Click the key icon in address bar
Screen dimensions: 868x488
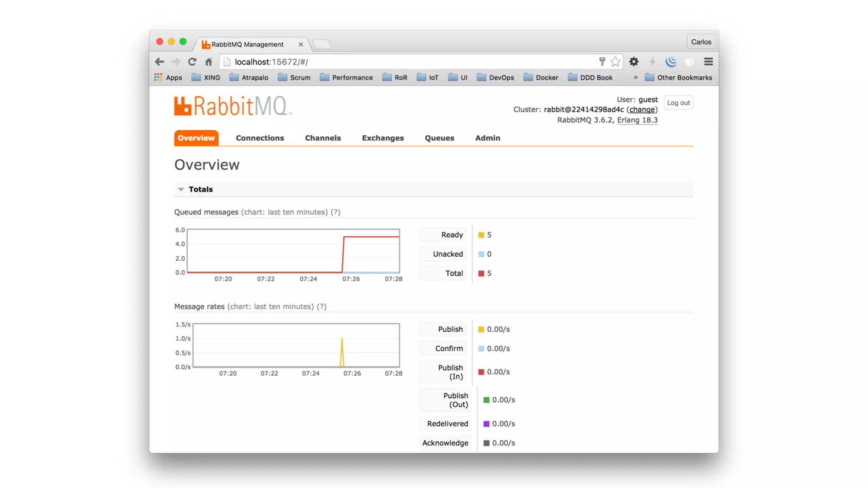point(602,62)
